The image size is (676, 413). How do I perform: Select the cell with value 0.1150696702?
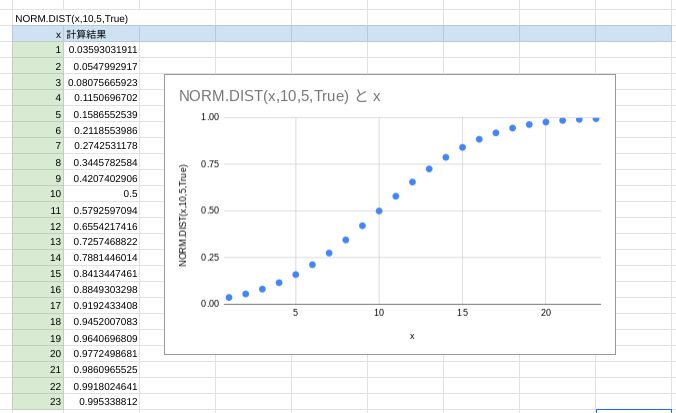(102, 98)
